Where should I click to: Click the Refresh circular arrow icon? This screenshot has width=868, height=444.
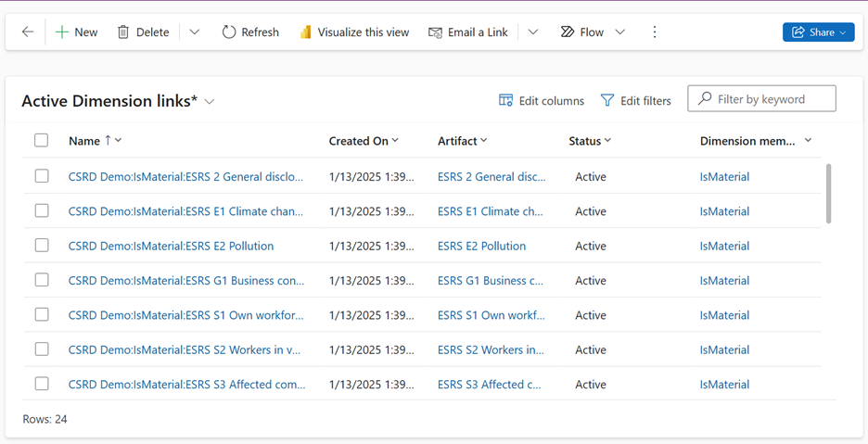pyautogui.click(x=229, y=32)
